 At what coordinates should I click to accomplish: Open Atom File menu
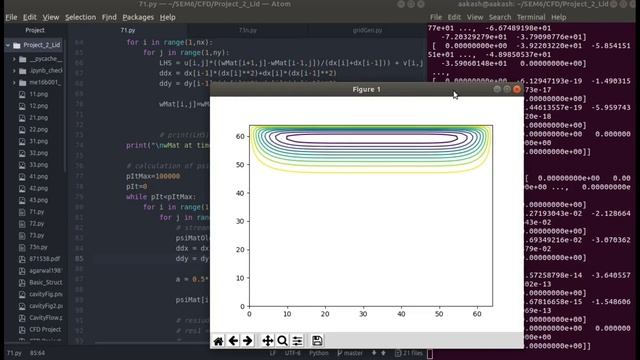tap(11, 17)
